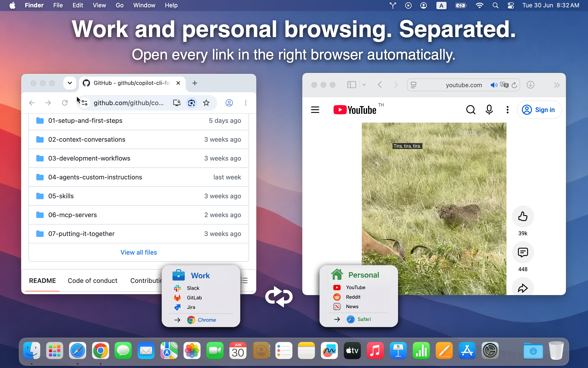Click the Google Lens icon in Chrome address bar
This screenshot has width=588, height=368.
(192, 103)
